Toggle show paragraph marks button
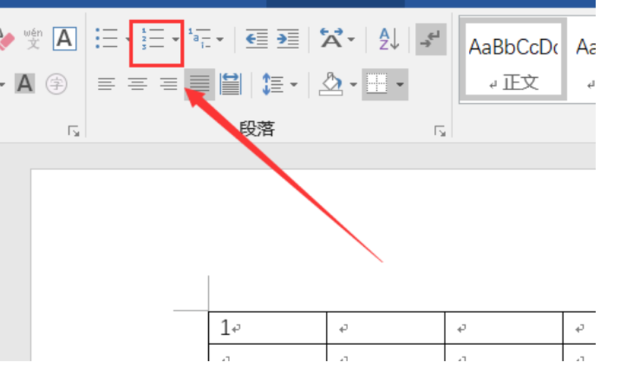 point(431,39)
